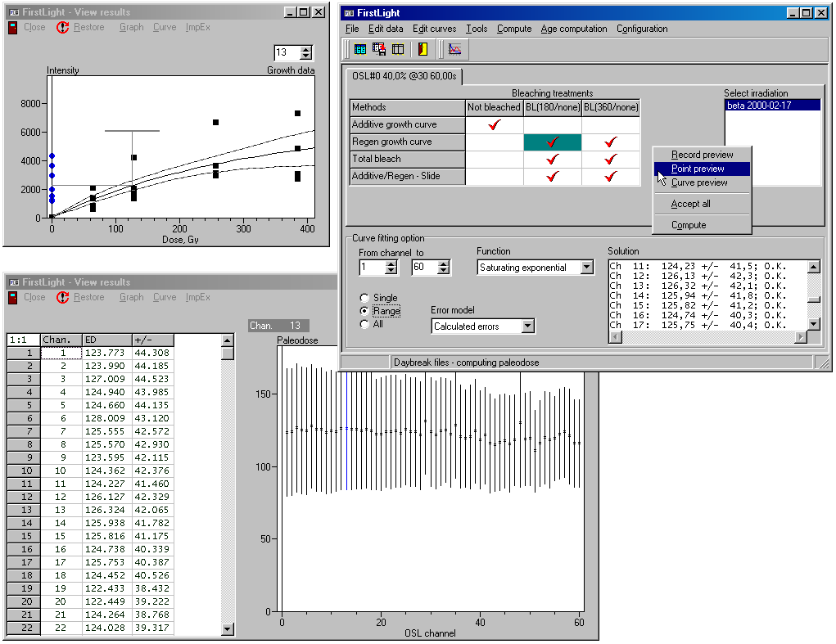Screen dimensions: 836x644
Task: Select the OSL#0 40,0% @30 60,00s tab
Action: 404,76
